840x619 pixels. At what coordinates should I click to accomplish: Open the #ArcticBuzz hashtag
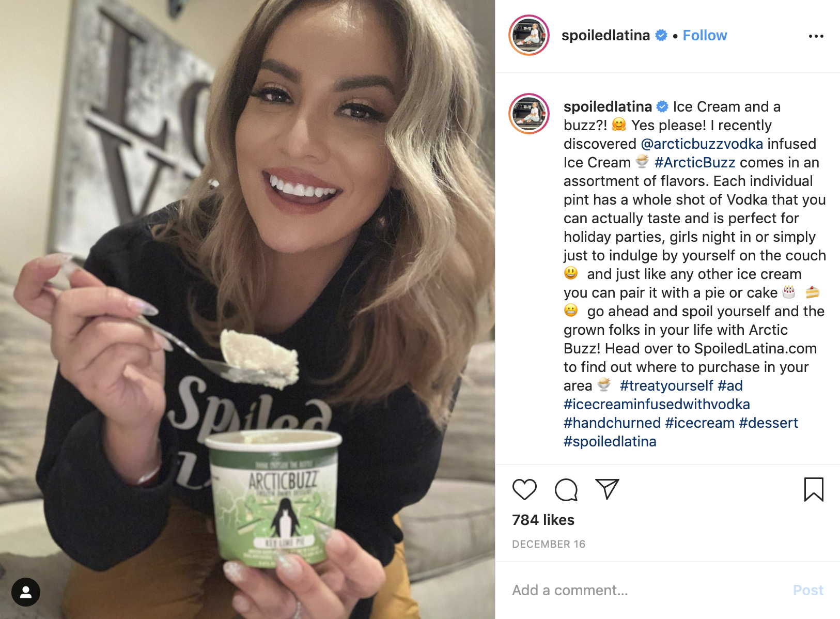(x=694, y=162)
